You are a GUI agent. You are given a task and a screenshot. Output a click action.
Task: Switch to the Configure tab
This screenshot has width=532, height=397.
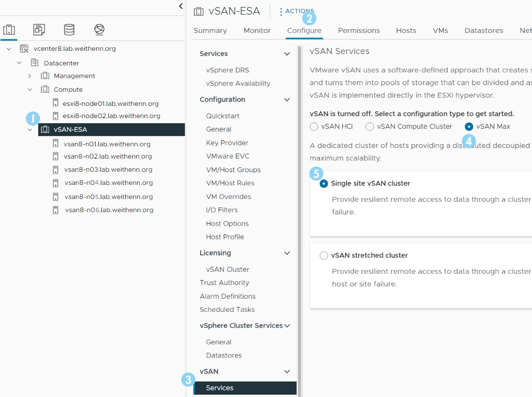pos(304,31)
